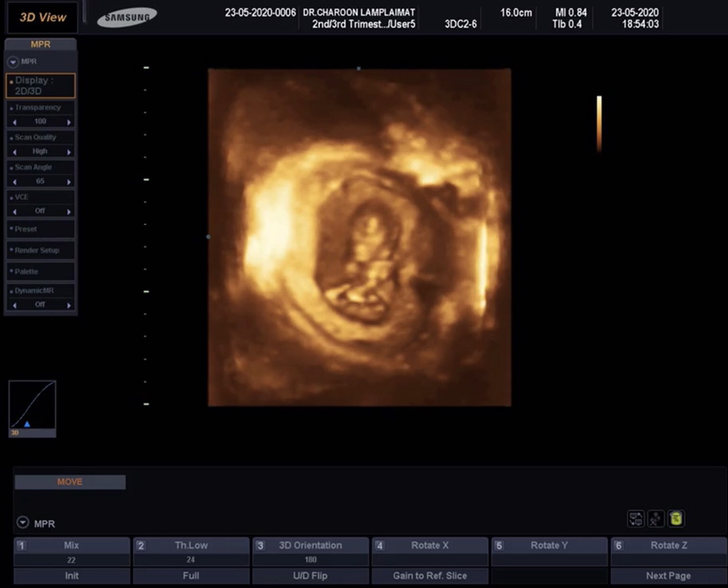Click the Scan Angle value 65
The height and width of the screenshot is (588, 728).
[41, 181]
